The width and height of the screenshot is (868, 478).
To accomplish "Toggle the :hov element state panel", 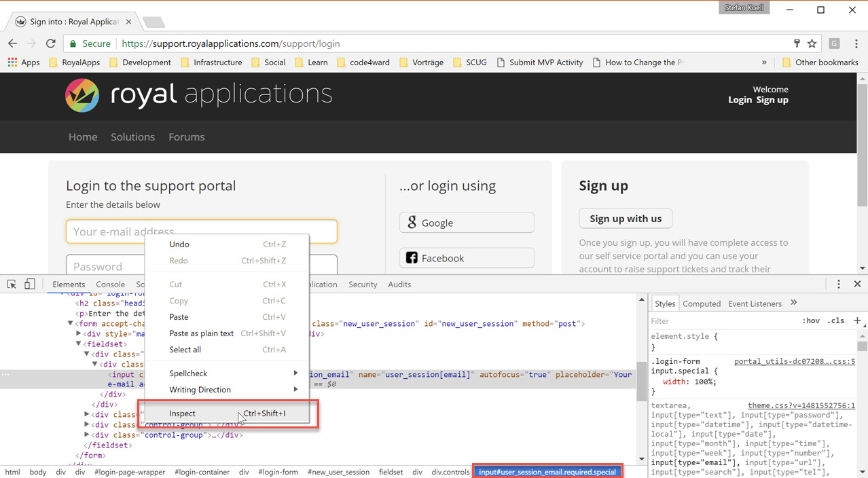I will click(811, 321).
